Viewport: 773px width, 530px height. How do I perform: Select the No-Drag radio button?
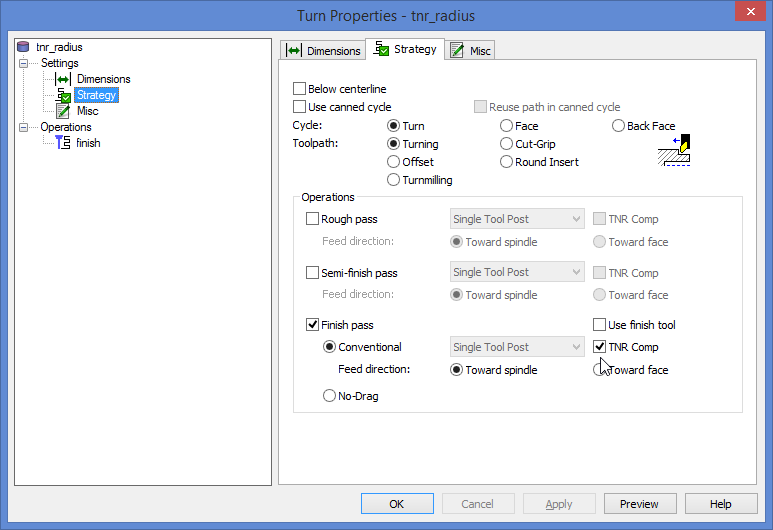(329, 396)
